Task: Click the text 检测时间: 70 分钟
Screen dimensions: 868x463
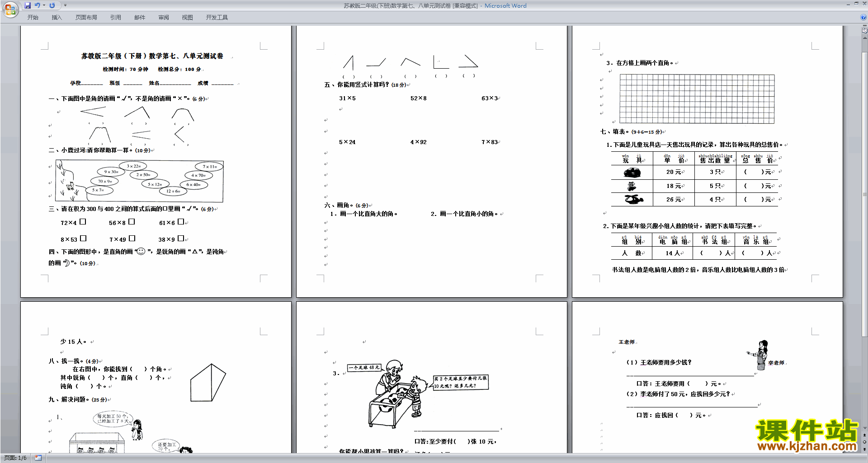Action: [125, 69]
